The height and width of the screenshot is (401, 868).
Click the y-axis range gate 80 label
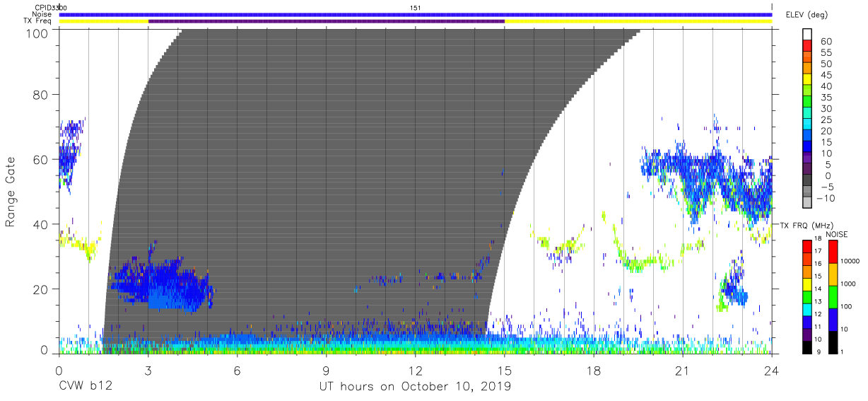[41, 95]
